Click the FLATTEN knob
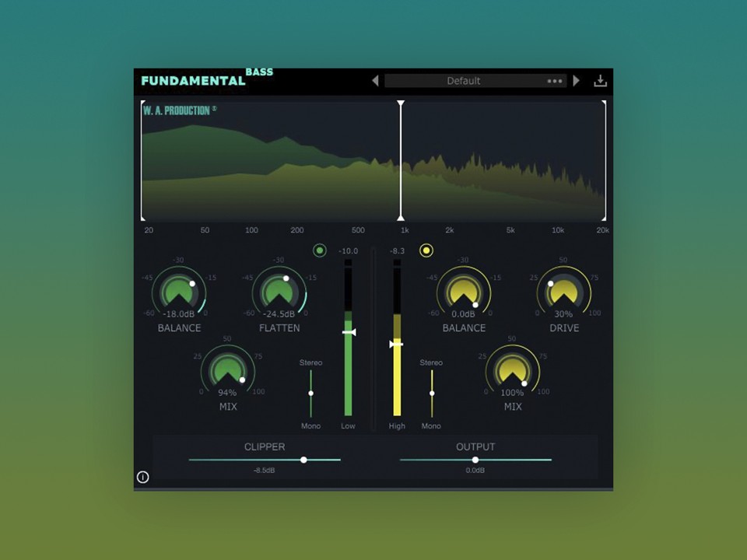The height and width of the screenshot is (560, 747). [279, 292]
